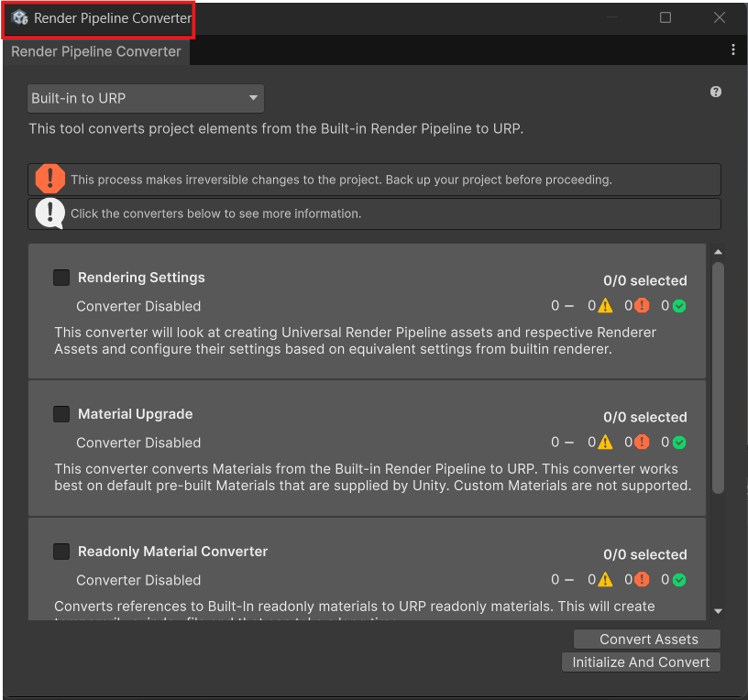Select the Render Pipeline Converter tab
Screen dimensions: 748x700
[96, 51]
